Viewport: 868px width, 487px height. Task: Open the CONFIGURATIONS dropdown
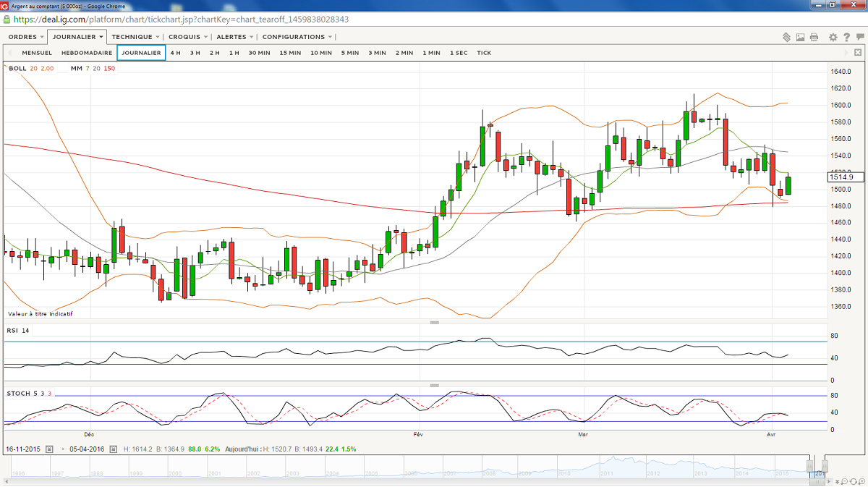(x=297, y=37)
